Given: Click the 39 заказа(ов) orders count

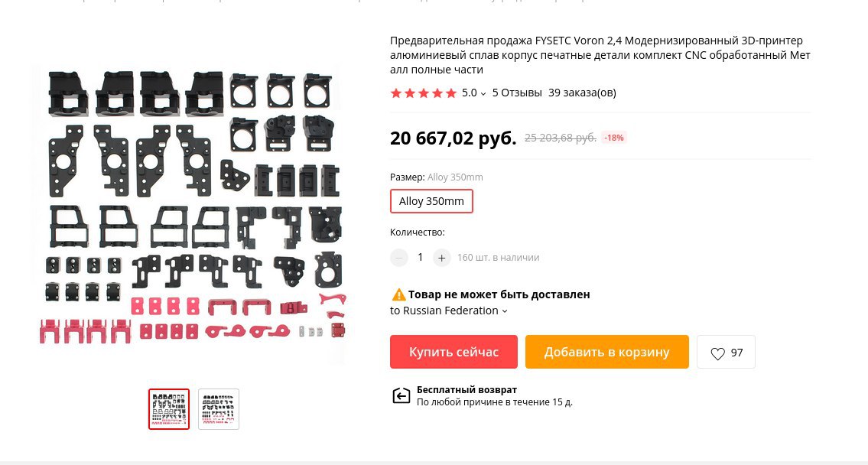Looking at the screenshot, I should pyautogui.click(x=582, y=93).
